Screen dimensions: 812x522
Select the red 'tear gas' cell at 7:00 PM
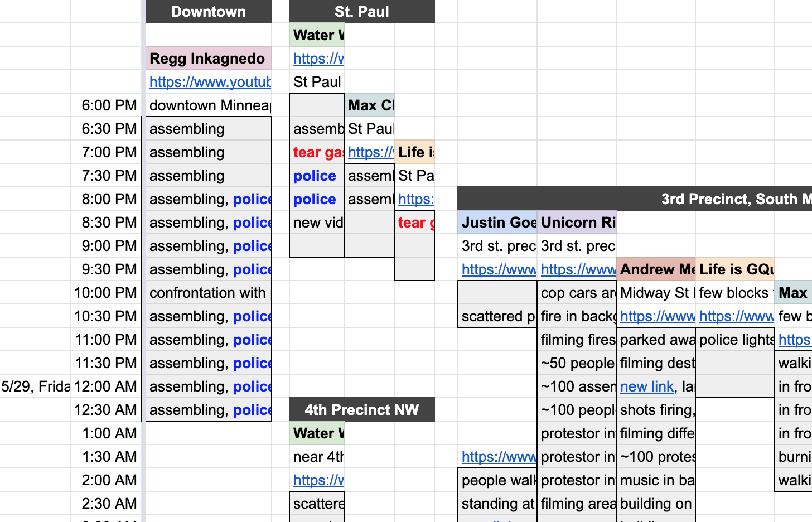317,152
